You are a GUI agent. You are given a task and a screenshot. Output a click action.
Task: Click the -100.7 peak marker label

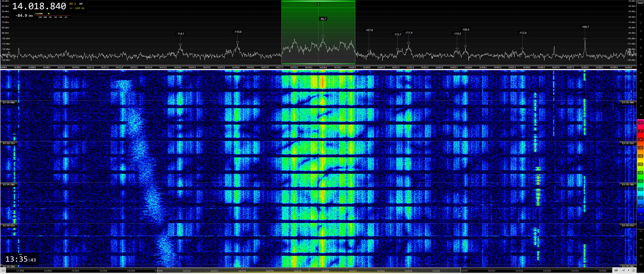(x=585, y=27)
